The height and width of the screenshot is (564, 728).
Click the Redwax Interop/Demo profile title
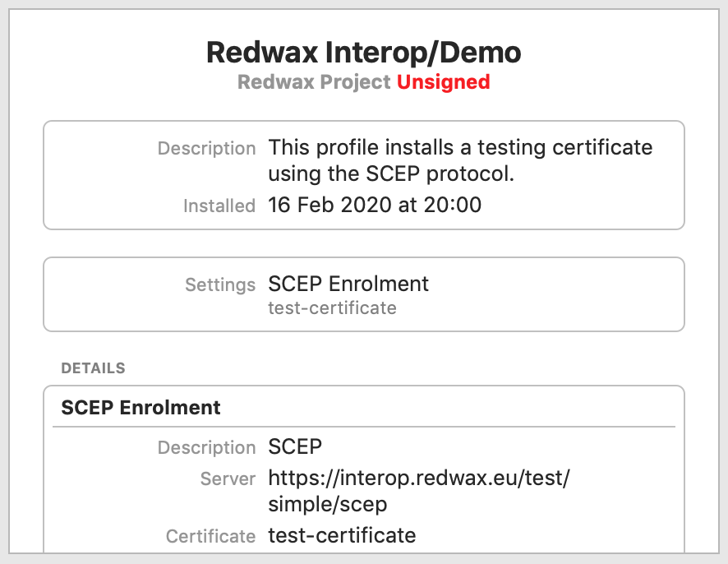point(363,53)
